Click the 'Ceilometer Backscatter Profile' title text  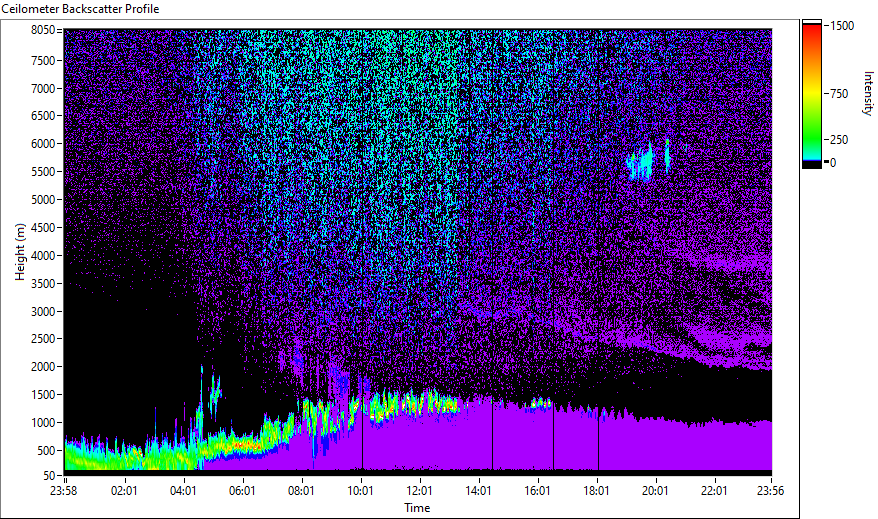pos(80,9)
